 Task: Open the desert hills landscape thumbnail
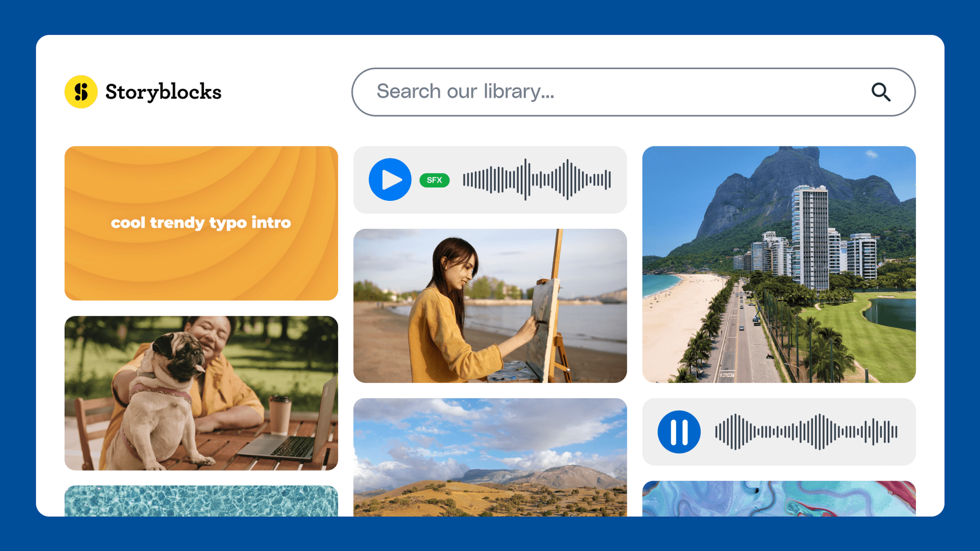point(490,457)
